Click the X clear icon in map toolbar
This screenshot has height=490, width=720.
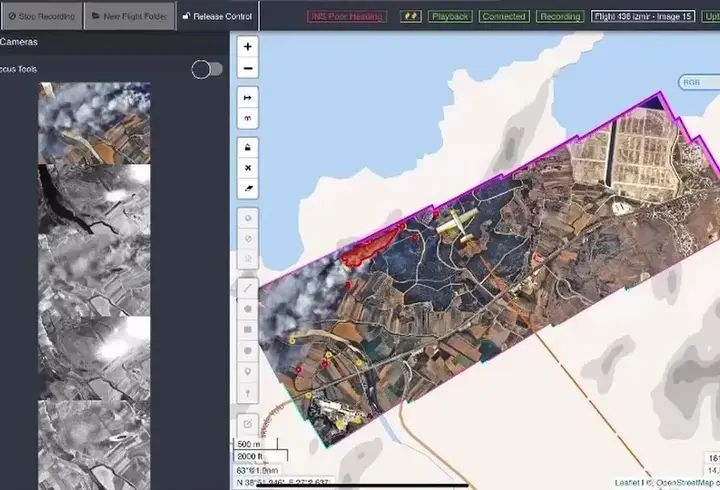pos(248,168)
